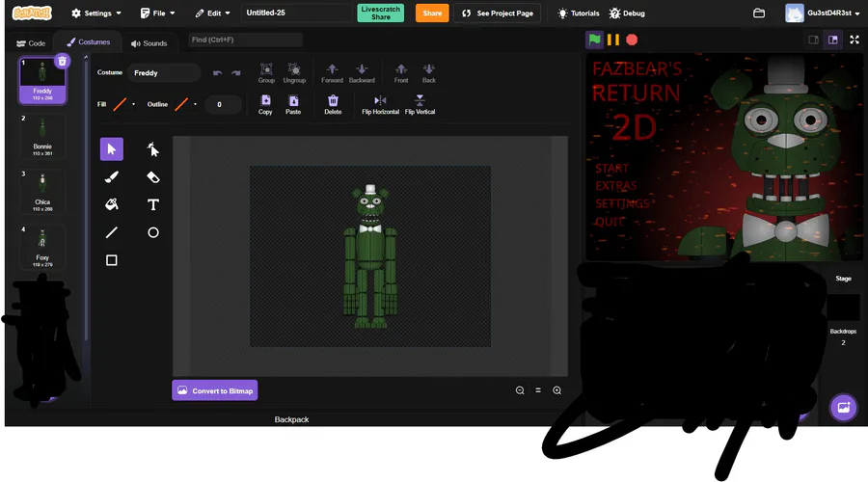The image size is (868, 482).
Task: Switch to the Sounds tab
Action: point(149,43)
